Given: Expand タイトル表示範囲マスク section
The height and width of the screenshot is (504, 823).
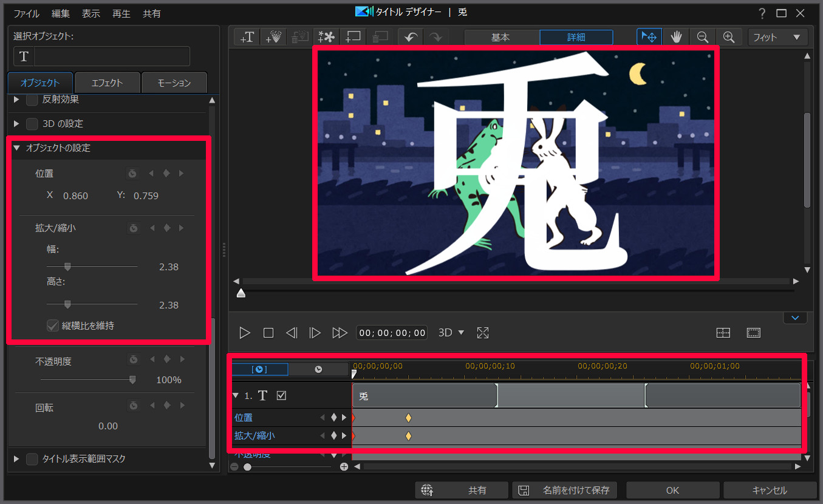Looking at the screenshot, I should [x=16, y=459].
